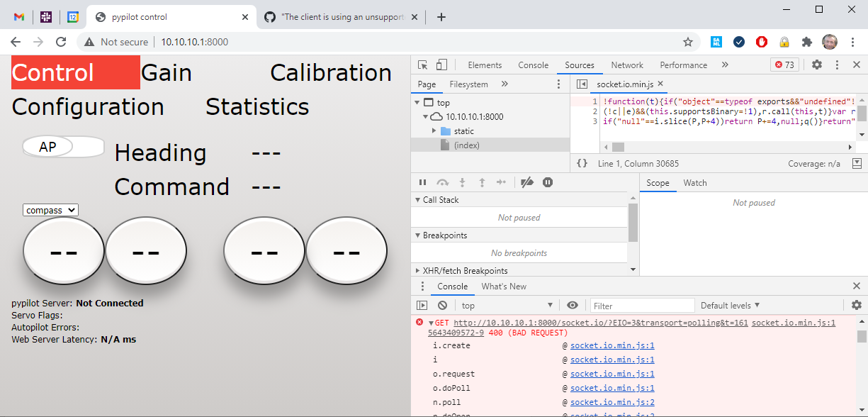Toggle the AP autopilot switch

[x=62, y=146]
